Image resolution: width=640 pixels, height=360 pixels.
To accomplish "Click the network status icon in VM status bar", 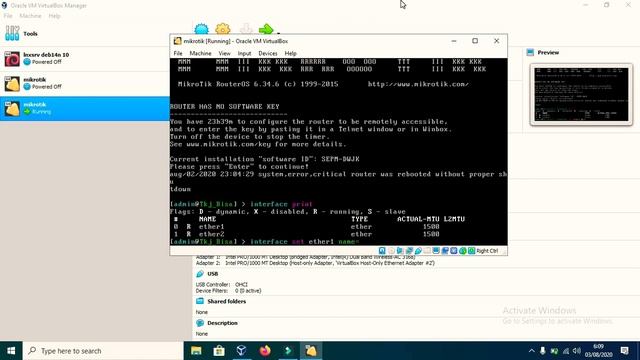I will tap(409, 251).
